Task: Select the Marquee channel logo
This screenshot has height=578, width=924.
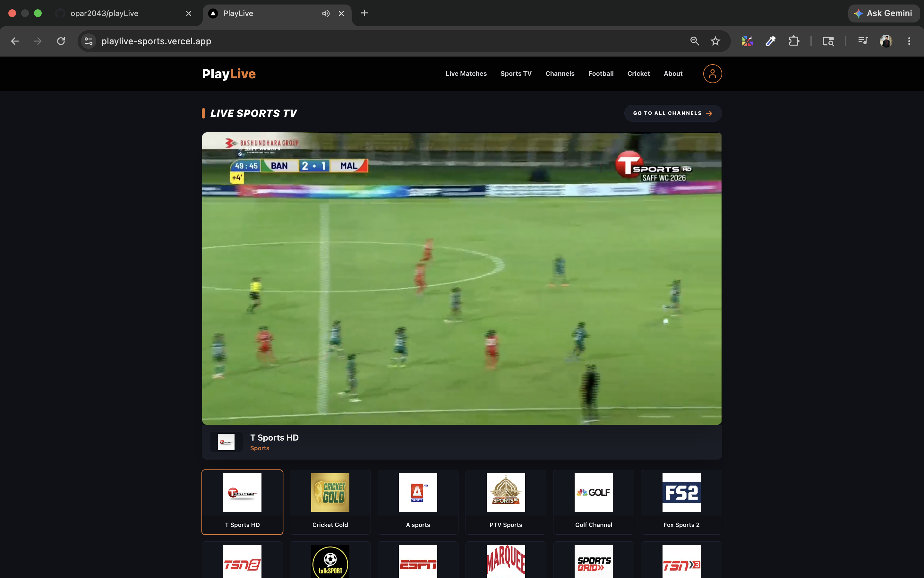Action: 506,562
